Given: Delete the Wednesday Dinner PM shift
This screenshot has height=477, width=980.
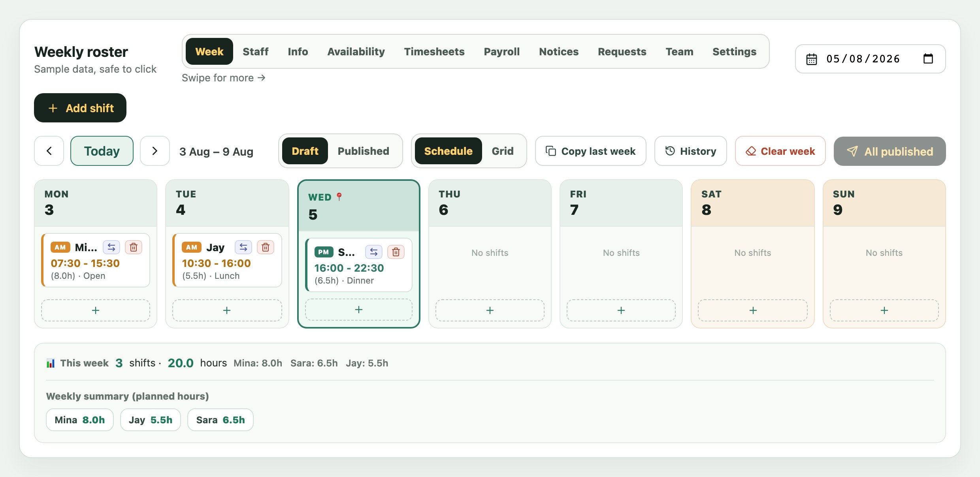Looking at the screenshot, I should [x=396, y=252].
